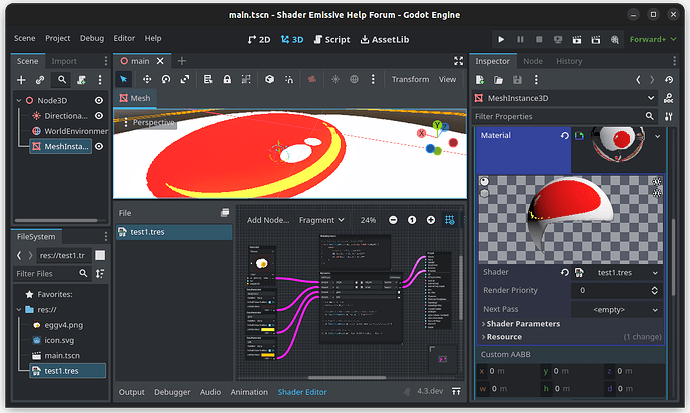Expand the Resource section
This screenshot has width=690, height=413.
501,337
